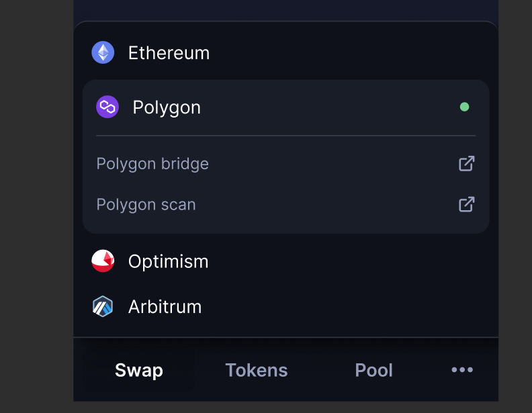The width and height of the screenshot is (532, 413).
Task: Click the Polygon network label
Action: coord(167,107)
